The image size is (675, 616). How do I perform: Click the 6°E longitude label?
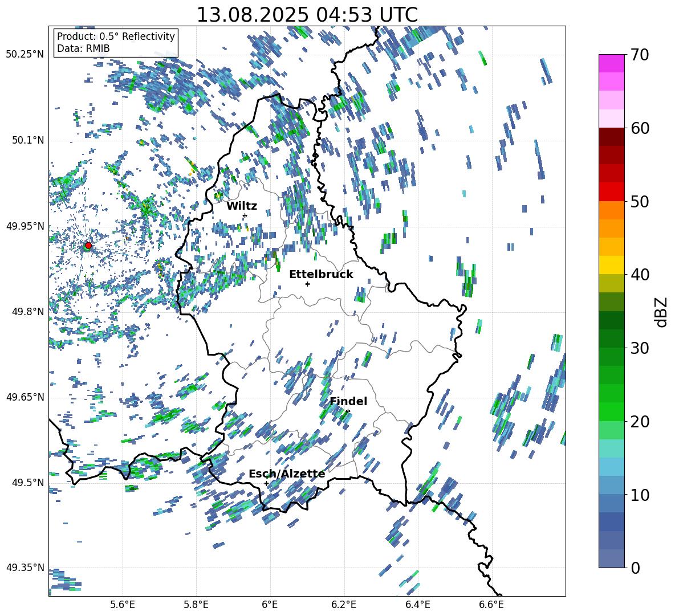point(270,605)
